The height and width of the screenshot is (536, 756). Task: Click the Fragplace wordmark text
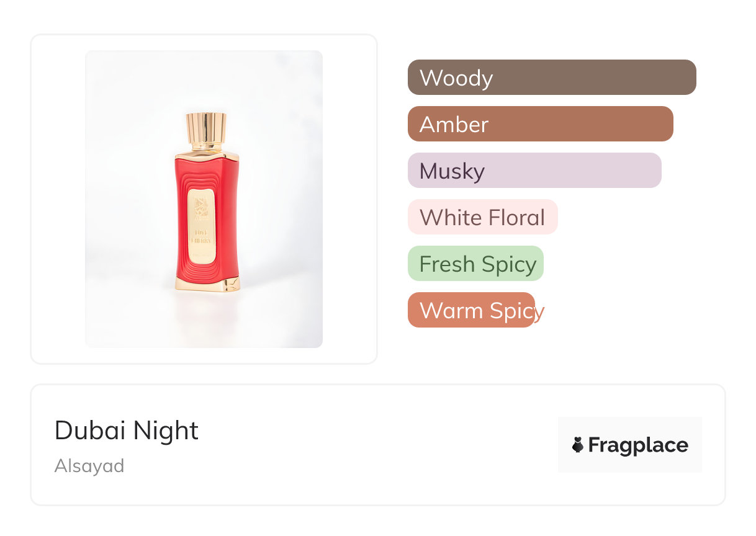click(x=638, y=445)
